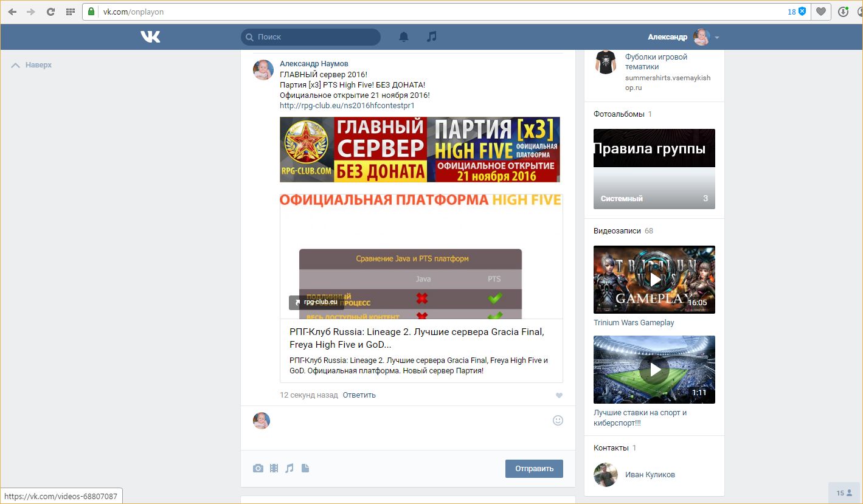Click the green padlock security icon
This screenshot has width=863, height=504.
click(92, 12)
